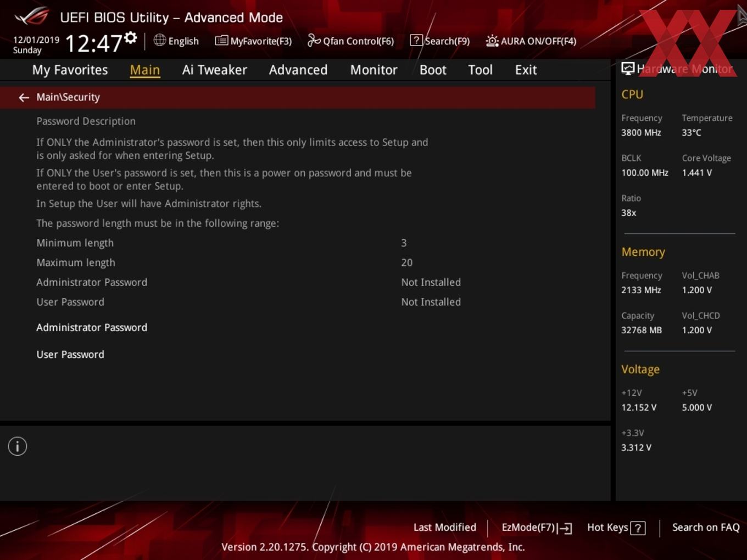Click the Hot Keys question mark box
Viewport: 747px width, 560px height.
coord(638,528)
